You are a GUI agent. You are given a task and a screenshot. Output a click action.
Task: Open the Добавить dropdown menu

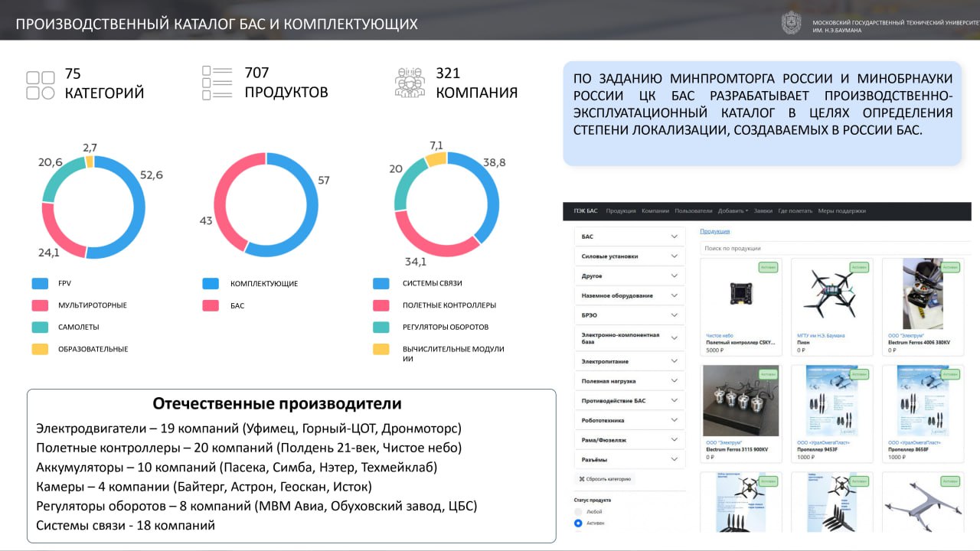click(x=733, y=211)
